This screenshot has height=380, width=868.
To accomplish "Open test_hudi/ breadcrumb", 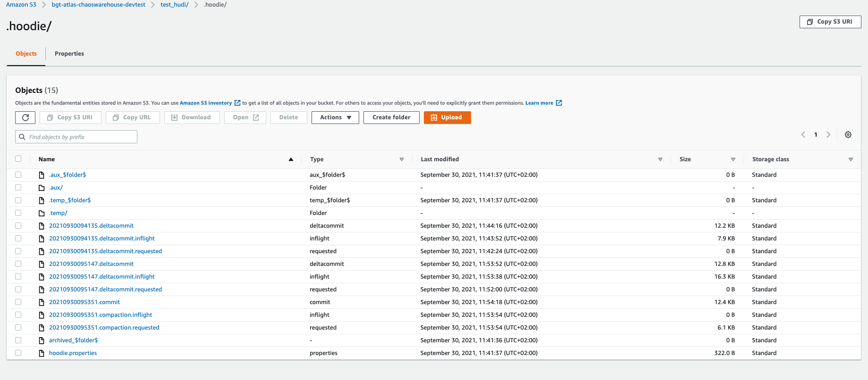I will (175, 5).
